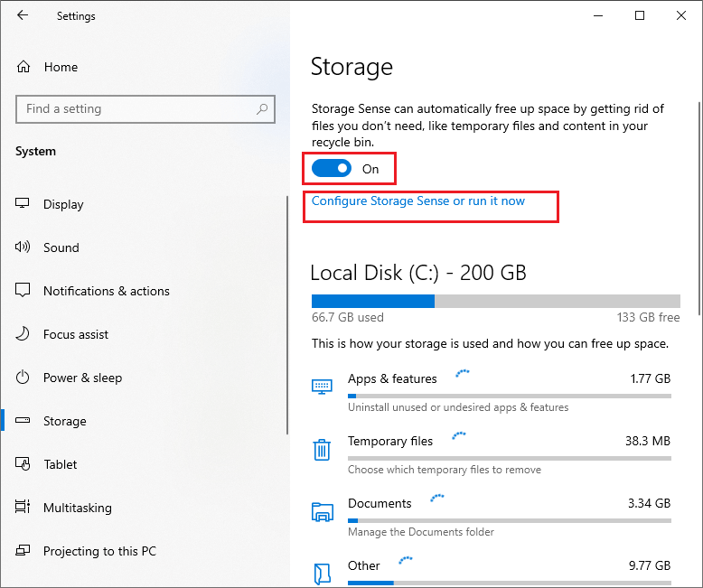Select Tablet in the sidebar
The height and width of the screenshot is (588, 703).
60,464
